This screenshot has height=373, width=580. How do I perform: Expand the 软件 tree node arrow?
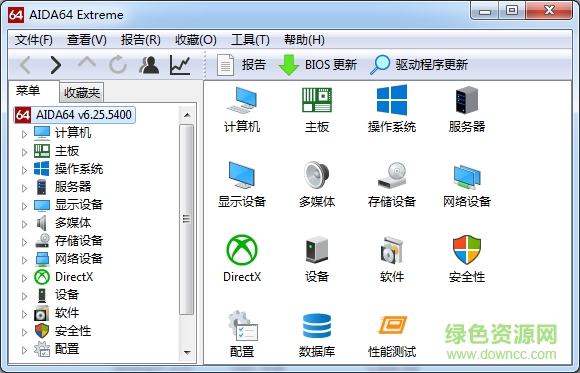coord(24,314)
